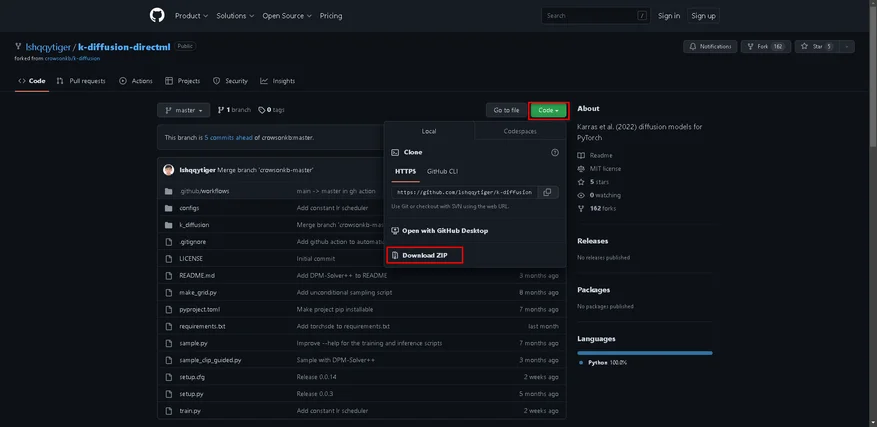This screenshot has width=877, height=427.
Task: Open the setup.cfg file
Action: (192, 377)
